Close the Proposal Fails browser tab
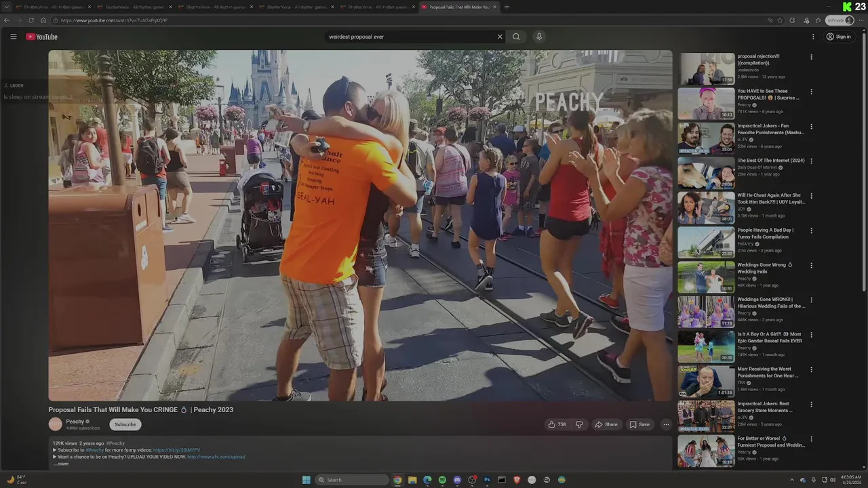Viewport: 868px width, 488px height. [x=494, y=7]
